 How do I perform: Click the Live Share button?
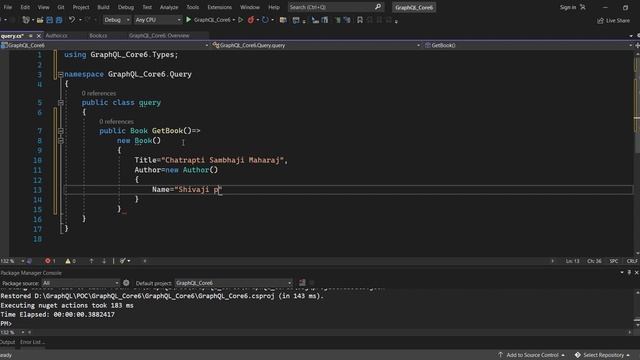point(613,20)
